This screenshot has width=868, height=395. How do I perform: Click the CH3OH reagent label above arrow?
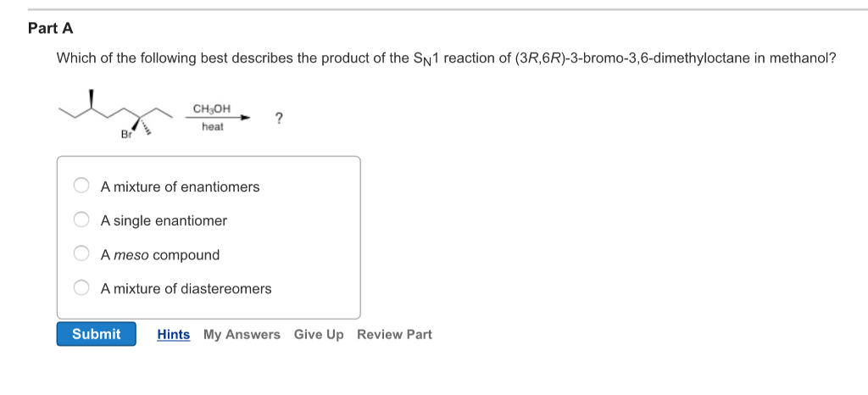pos(211,109)
